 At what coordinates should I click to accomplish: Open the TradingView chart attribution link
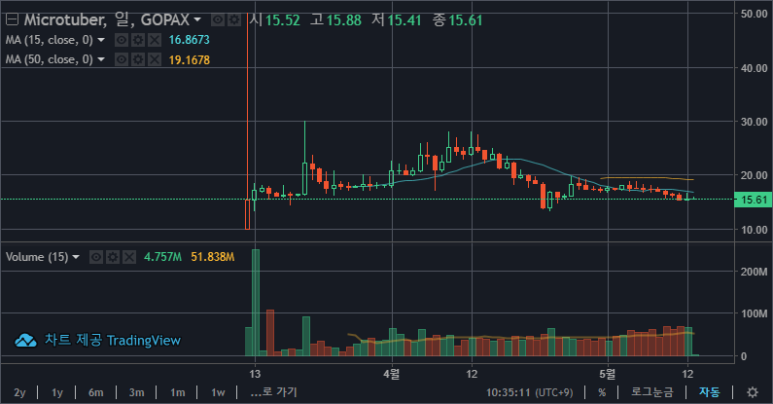[98, 340]
